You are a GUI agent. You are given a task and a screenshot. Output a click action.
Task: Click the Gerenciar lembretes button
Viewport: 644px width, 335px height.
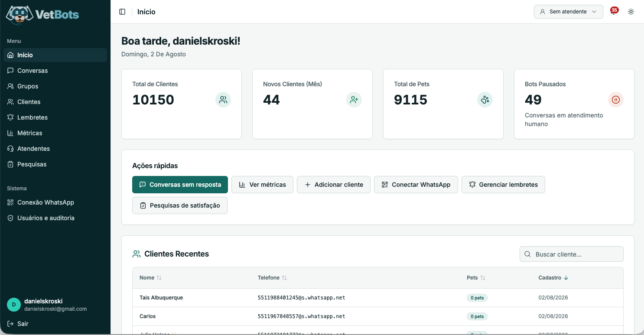coord(503,185)
